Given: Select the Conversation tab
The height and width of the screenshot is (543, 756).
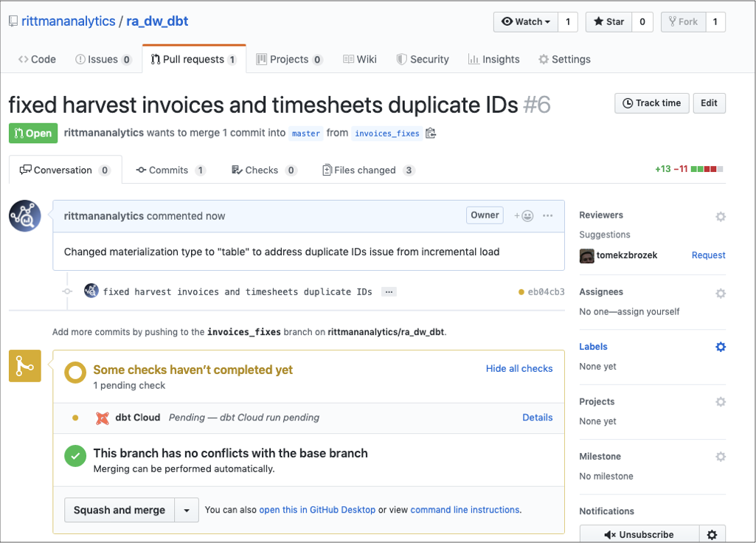Looking at the screenshot, I should click(65, 170).
